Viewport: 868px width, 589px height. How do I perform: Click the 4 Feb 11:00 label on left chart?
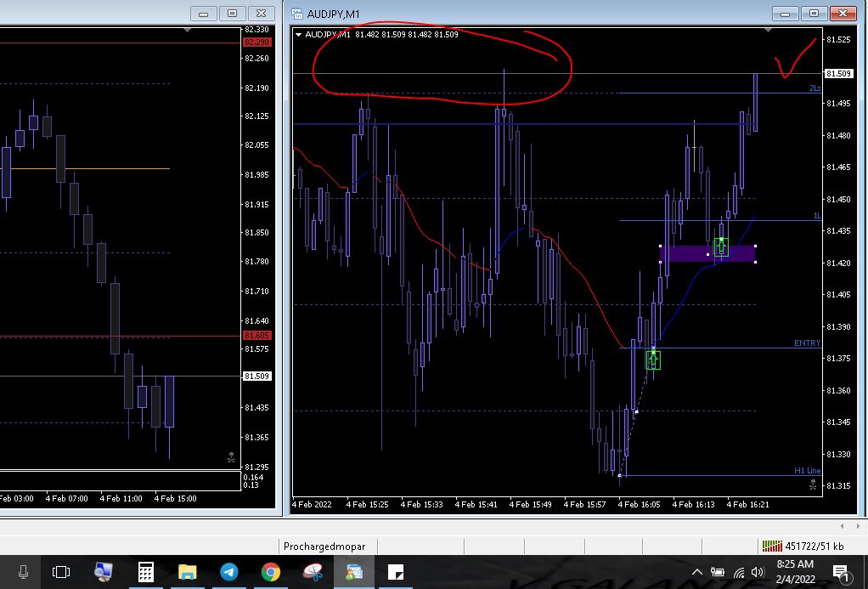(121, 498)
